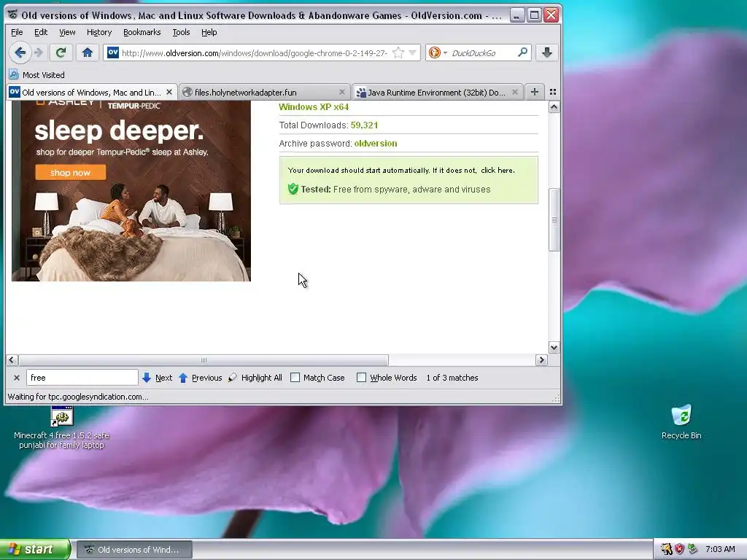This screenshot has width=747, height=560.
Task: Show all tabs grid icon
Action: (553, 92)
